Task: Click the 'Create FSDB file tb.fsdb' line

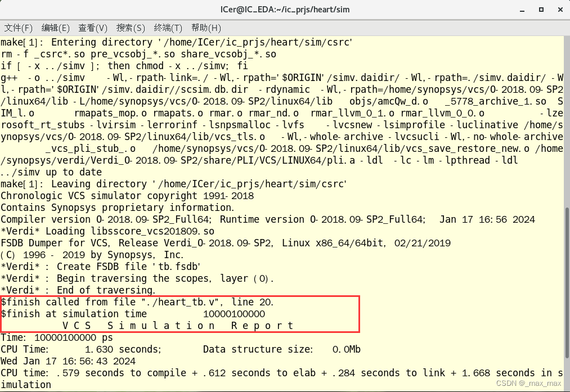Action: pos(101,267)
